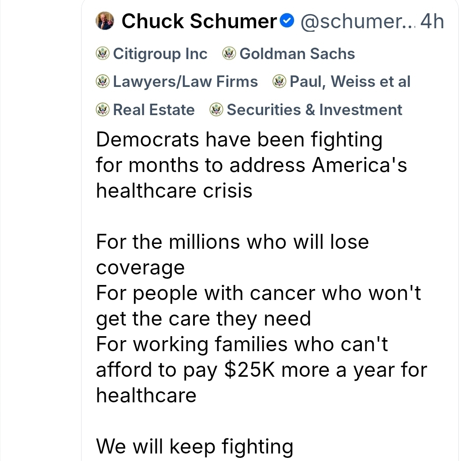Open the Chuck Schumer display name link
The height and width of the screenshot is (461, 476).
point(198,21)
